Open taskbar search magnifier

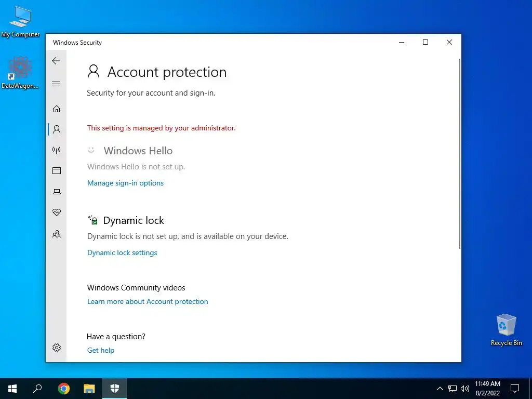(x=37, y=389)
